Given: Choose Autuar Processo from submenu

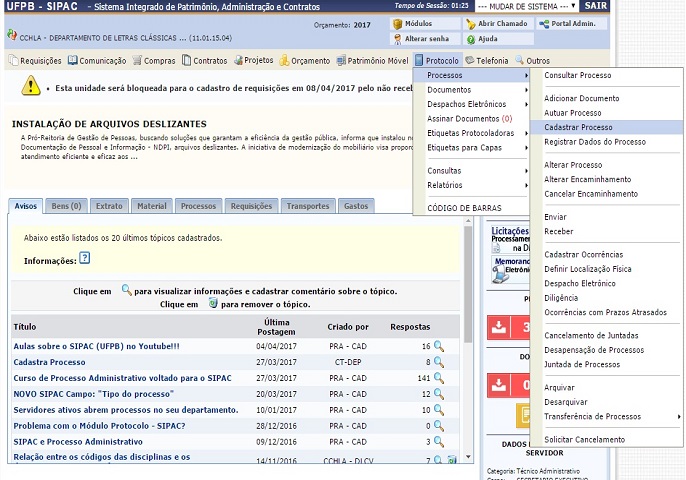Looking at the screenshot, I should click(x=573, y=113).
